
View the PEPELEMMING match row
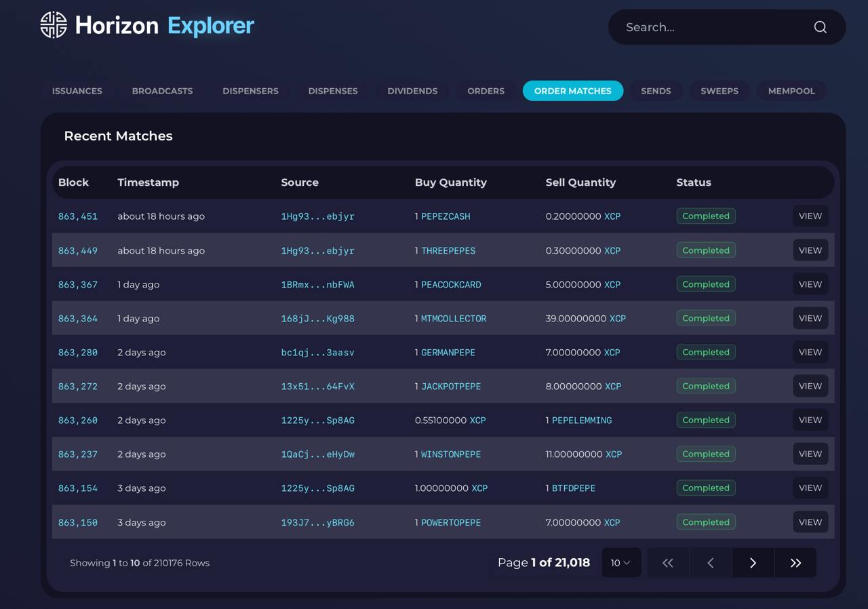[x=810, y=420]
